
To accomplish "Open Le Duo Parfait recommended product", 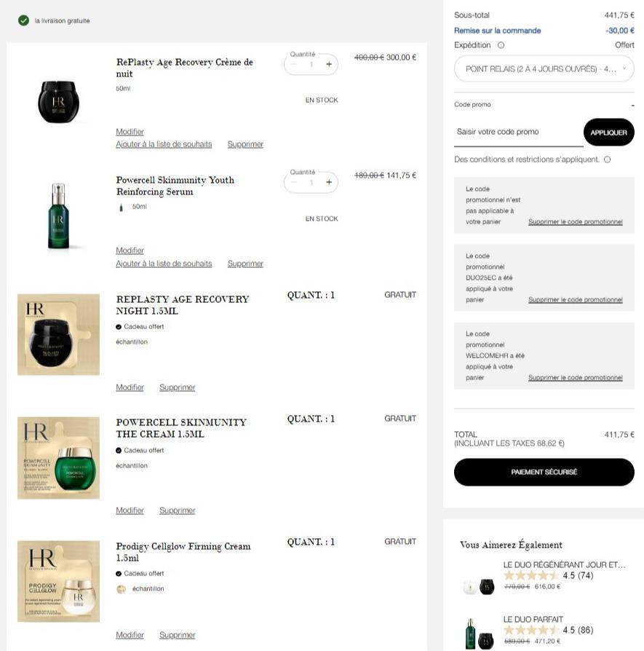I will pyautogui.click(x=533, y=619).
